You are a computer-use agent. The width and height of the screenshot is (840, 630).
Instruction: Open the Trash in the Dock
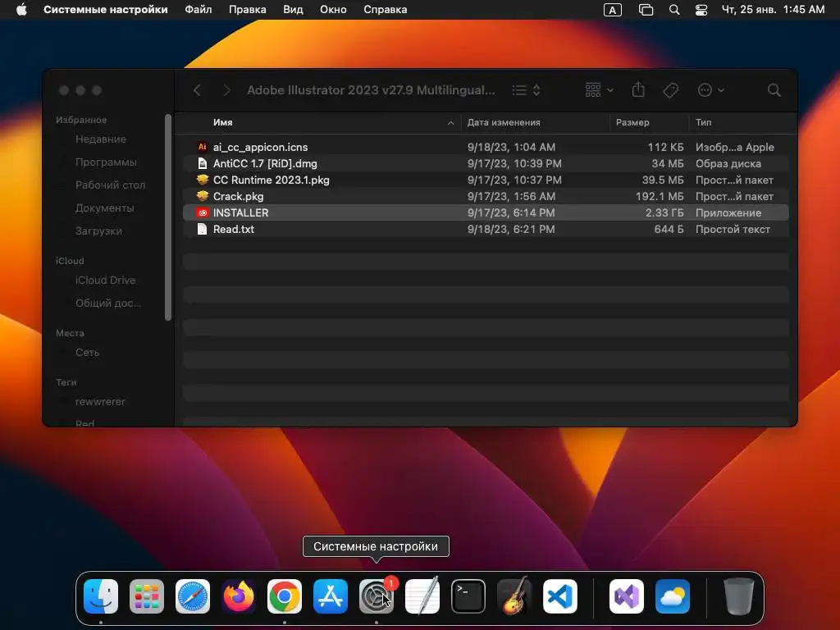tap(739, 596)
